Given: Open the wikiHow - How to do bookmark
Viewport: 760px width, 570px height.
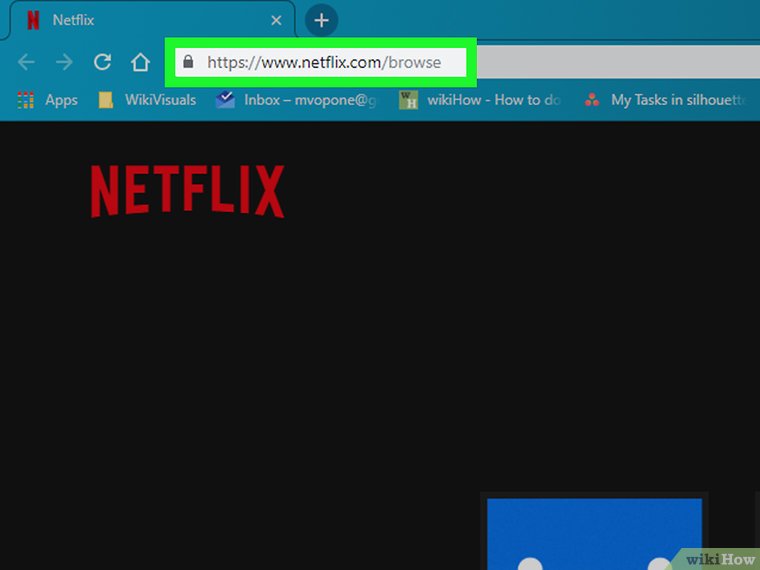Looking at the screenshot, I should 480,100.
